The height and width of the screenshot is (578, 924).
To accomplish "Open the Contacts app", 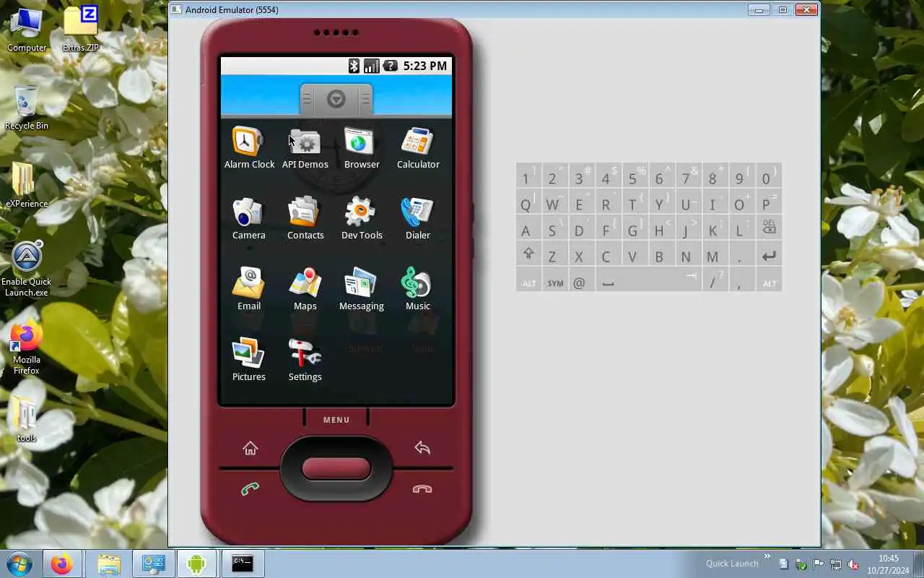I will click(x=305, y=219).
